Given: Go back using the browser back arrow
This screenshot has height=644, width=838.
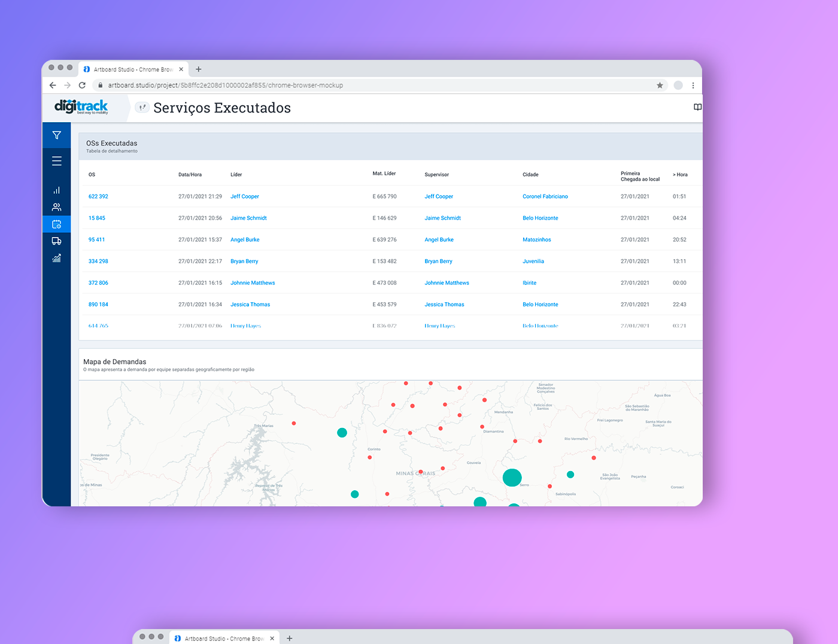Looking at the screenshot, I should tap(53, 85).
